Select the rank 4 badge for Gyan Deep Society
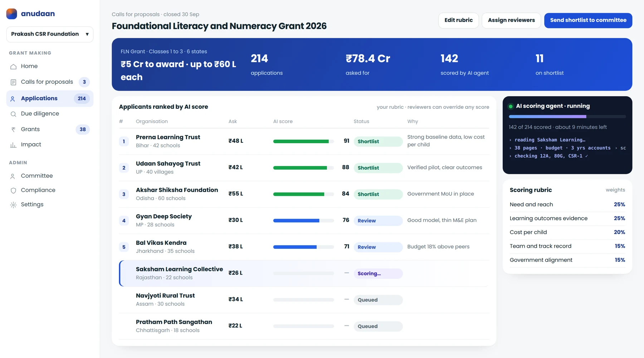This screenshot has height=358, width=644. pyautogui.click(x=124, y=221)
